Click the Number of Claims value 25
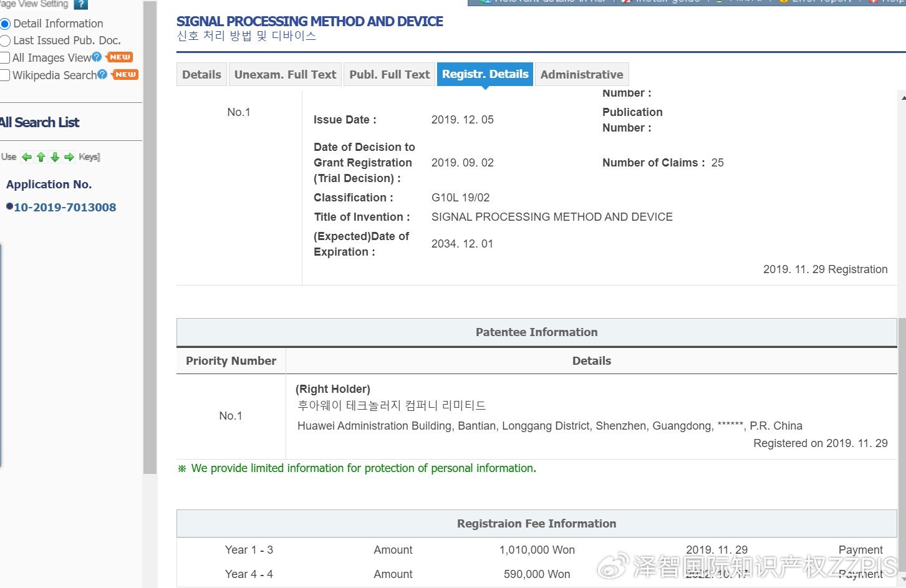The image size is (906, 588). tap(718, 163)
